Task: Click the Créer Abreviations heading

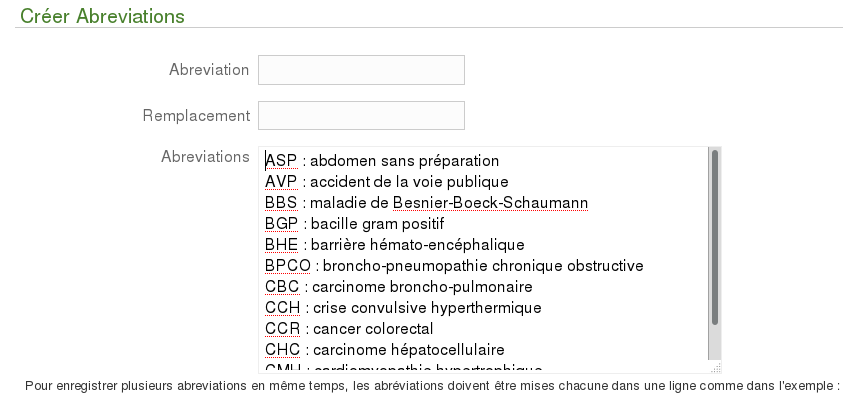Action: (x=103, y=16)
